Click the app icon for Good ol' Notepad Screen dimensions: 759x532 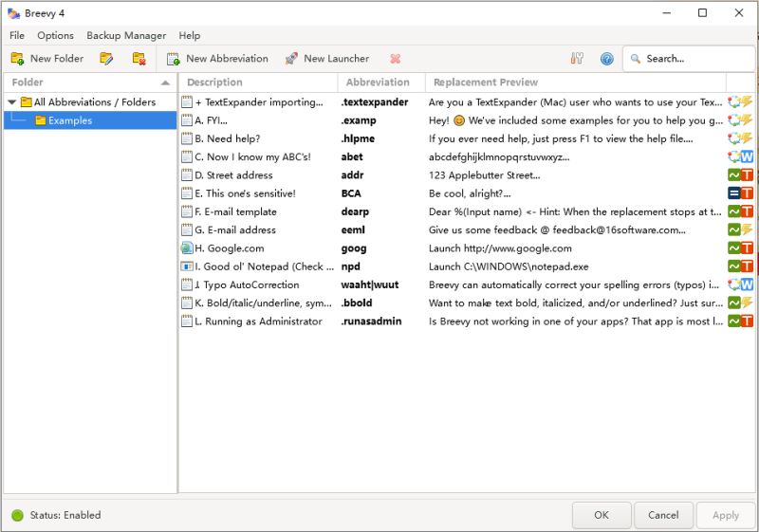(x=186, y=266)
